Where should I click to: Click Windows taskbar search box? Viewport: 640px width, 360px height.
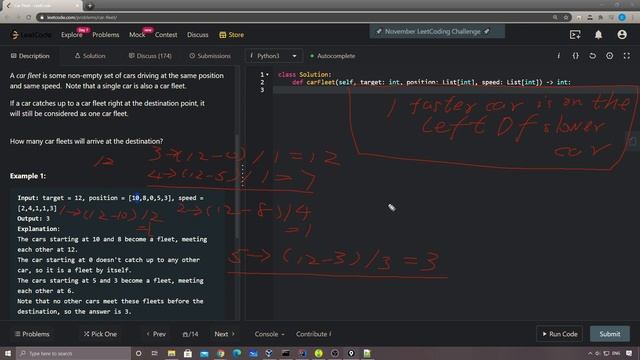pyautogui.click(x=73, y=353)
